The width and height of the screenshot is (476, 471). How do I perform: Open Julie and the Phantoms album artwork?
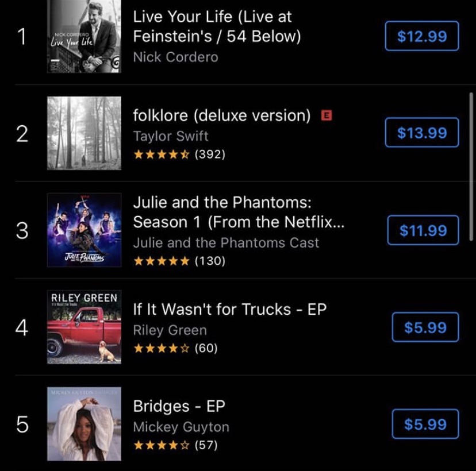84,230
